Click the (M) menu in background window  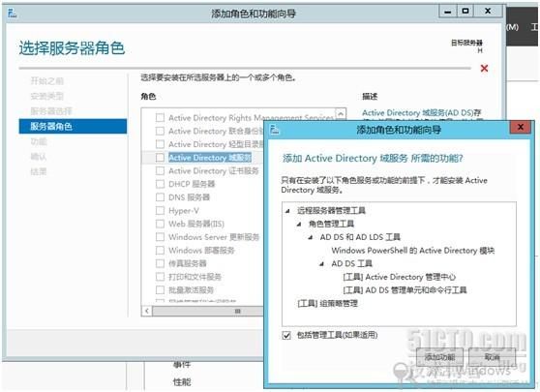pyautogui.click(x=512, y=27)
